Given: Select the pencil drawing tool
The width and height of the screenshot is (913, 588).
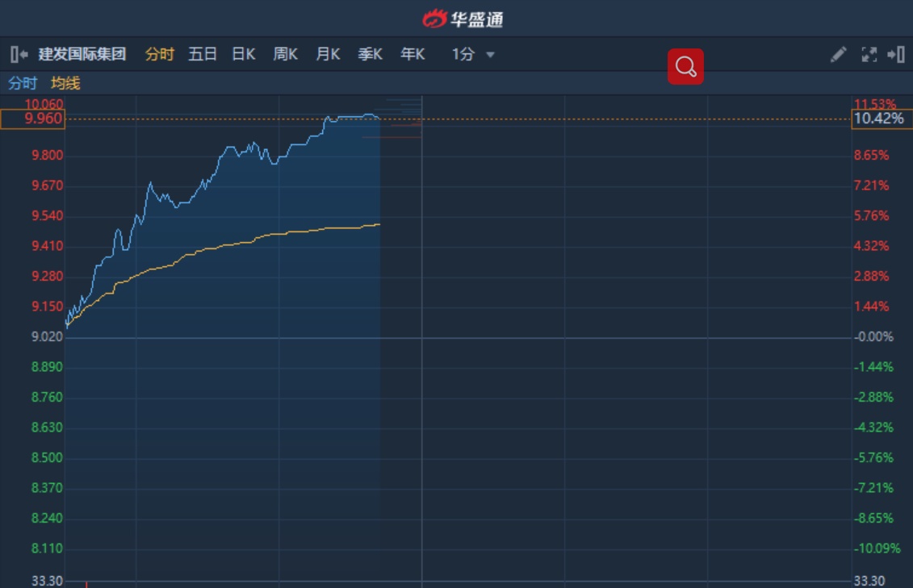Looking at the screenshot, I should [x=839, y=54].
